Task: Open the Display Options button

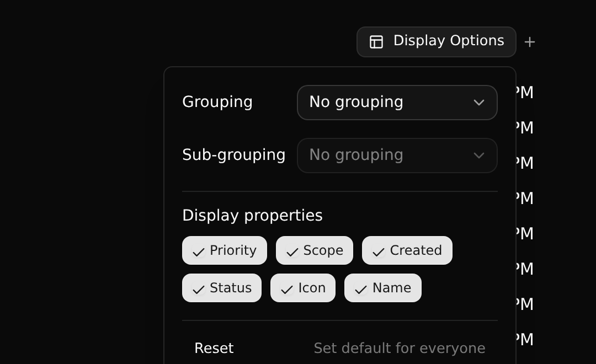Action: [x=437, y=42]
